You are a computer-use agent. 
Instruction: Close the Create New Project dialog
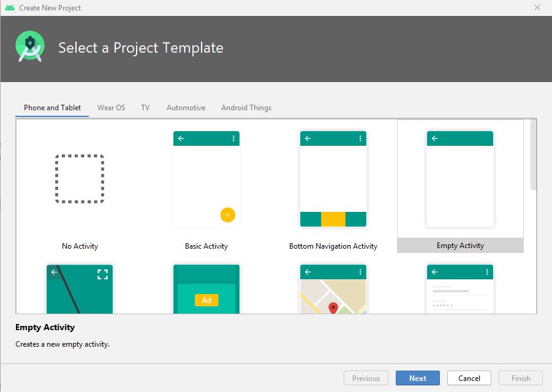(x=537, y=7)
